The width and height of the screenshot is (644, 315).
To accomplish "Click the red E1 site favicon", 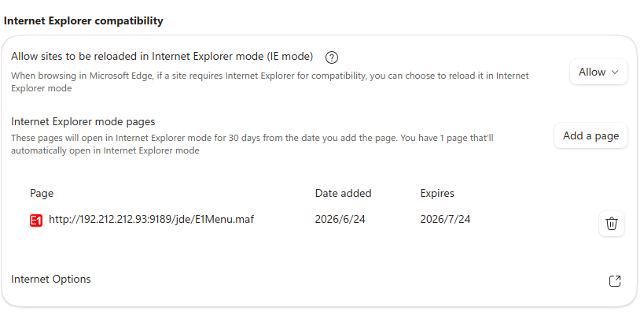I will click(36, 220).
